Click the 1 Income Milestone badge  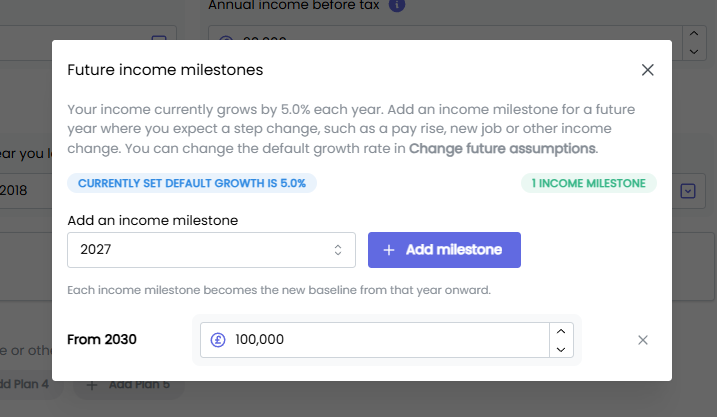[589, 183]
